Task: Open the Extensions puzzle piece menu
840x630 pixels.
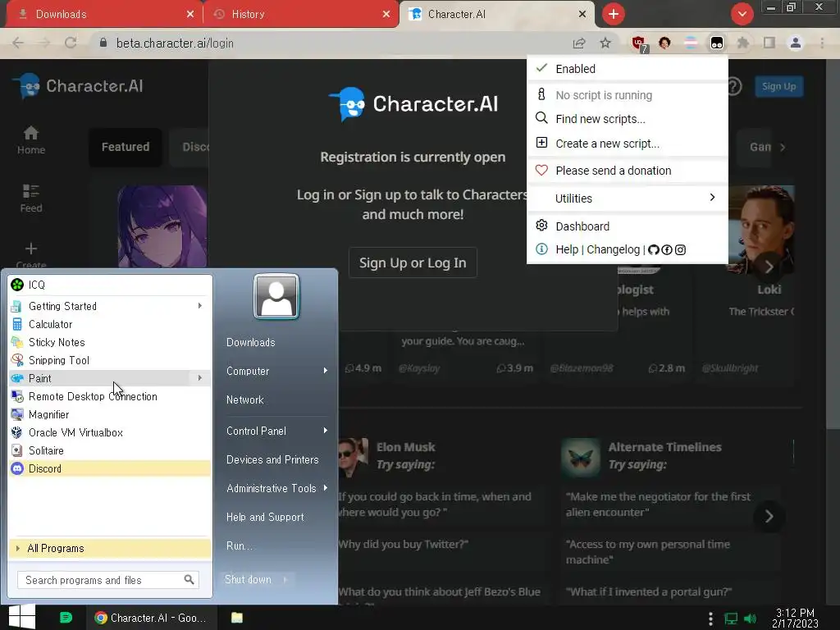Action: [742, 43]
